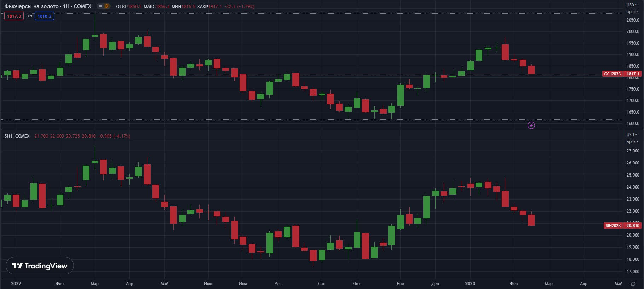Click the 'Фьючерсы на золото · 1Н · COMEX' title
The height and width of the screenshot is (289, 644).
(48, 6)
